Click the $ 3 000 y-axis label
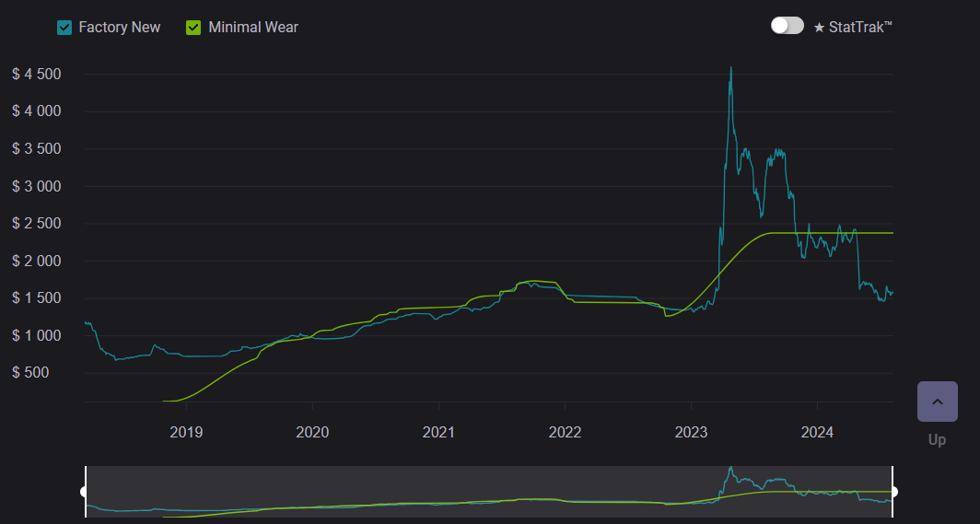The height and width of the screenshot is (524, 980). click(37, 186)
